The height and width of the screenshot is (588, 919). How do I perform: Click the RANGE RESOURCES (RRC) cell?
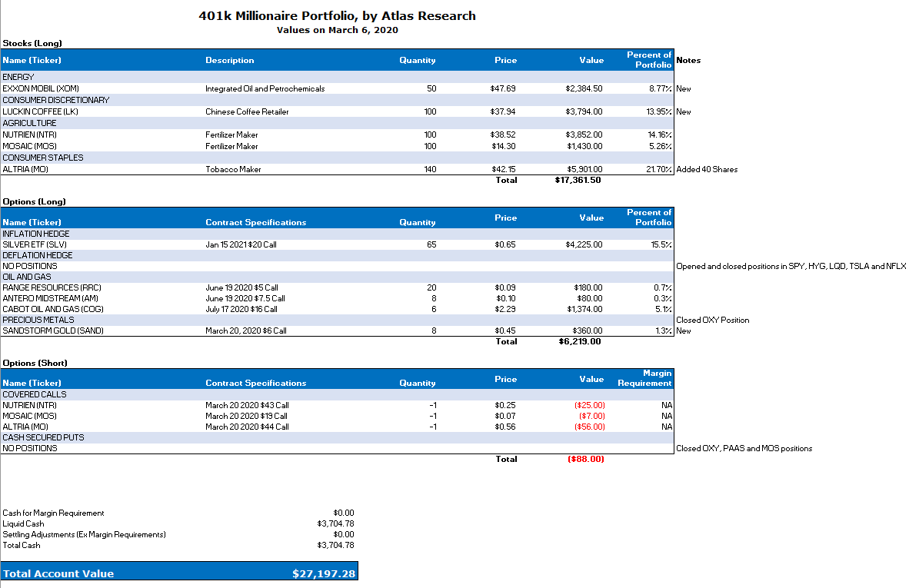click(52, 287)
